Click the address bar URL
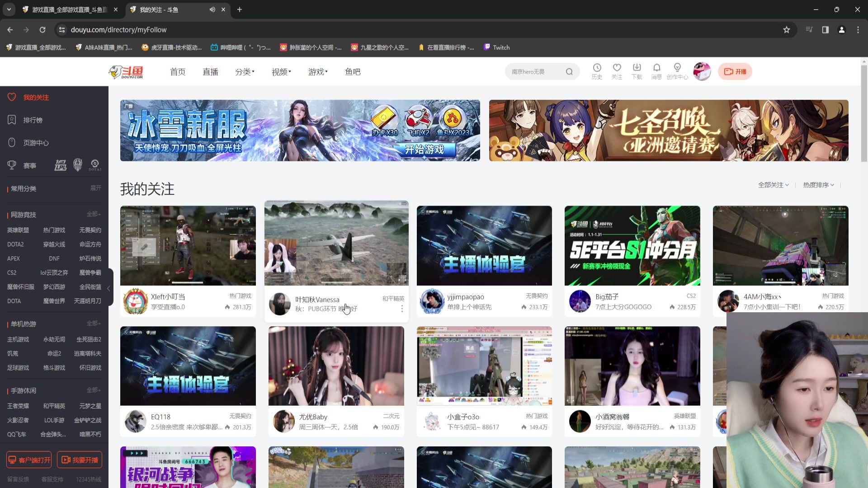868x488 pixels. click(x=119, y=30)
